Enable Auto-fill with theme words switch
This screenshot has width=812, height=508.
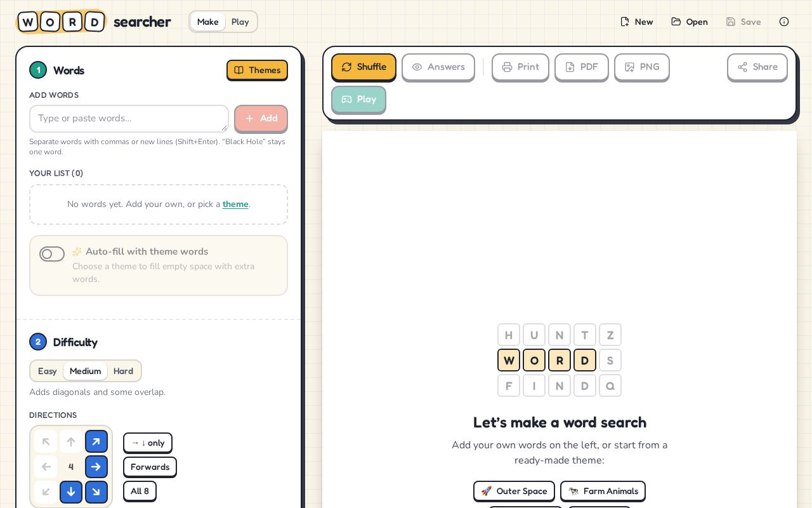point(52,254)
